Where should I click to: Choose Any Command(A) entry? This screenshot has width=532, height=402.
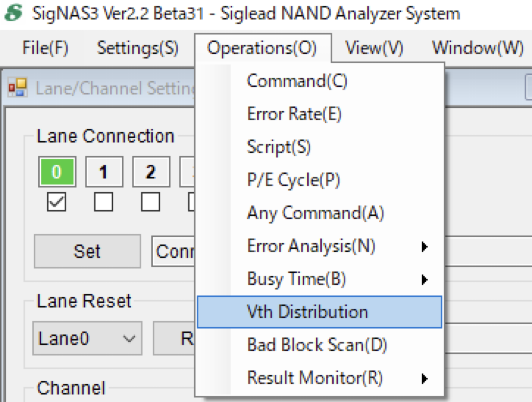coord(320,213)
